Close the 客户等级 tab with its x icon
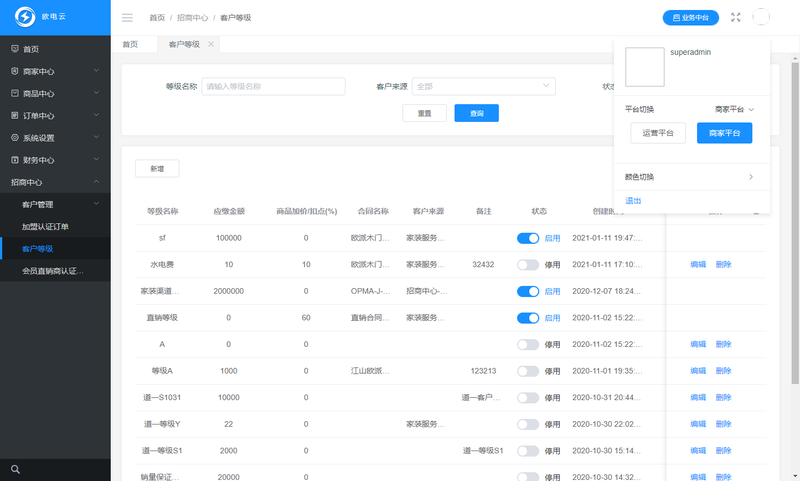800x481 pixels. tap(211, 44)
